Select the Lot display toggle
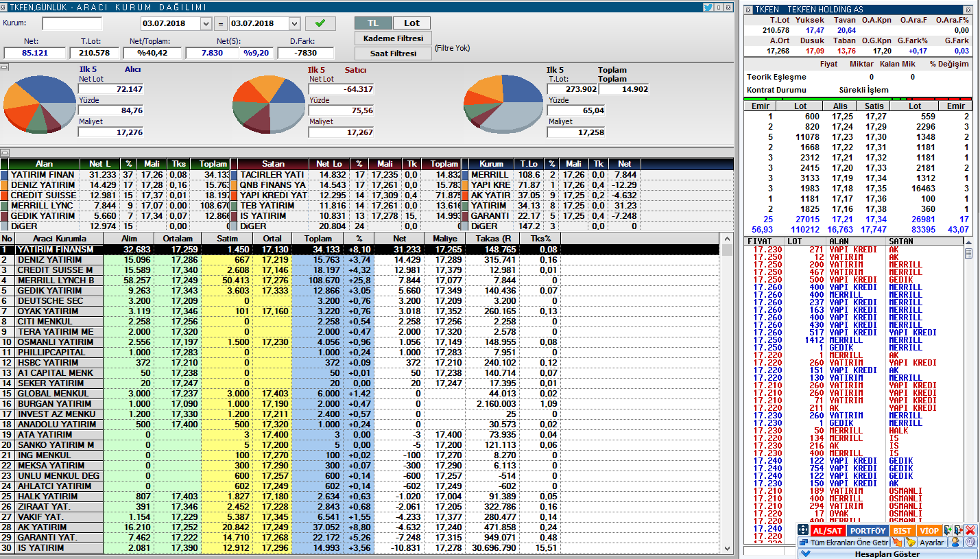980x559 pixels. (411, 23)
